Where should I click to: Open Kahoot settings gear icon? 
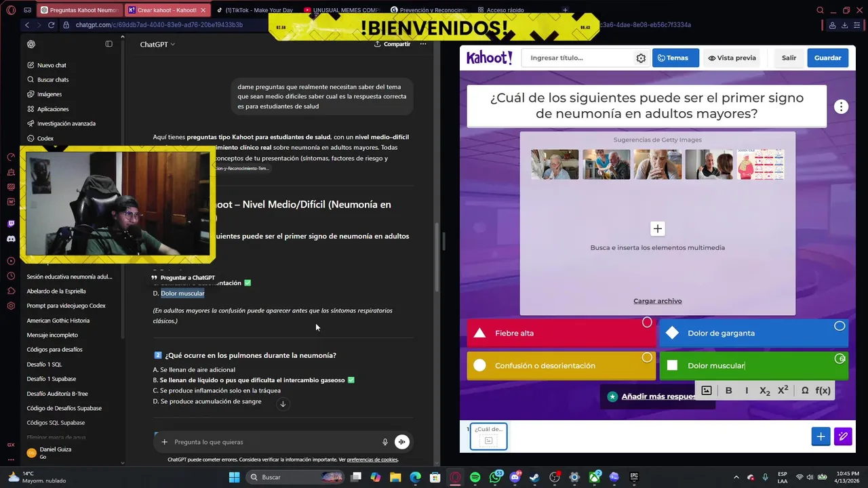pos(641,58)
